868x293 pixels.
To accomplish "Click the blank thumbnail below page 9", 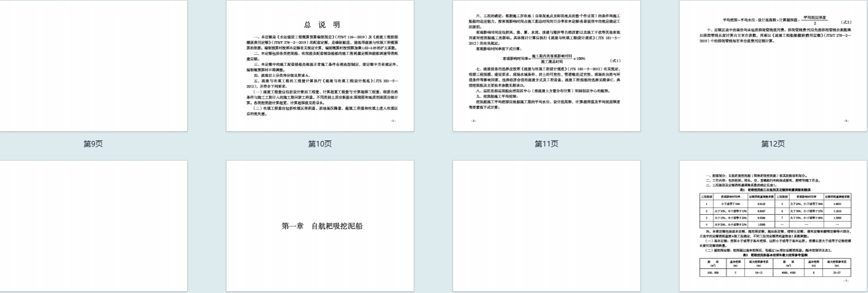I will click(92, 226).
